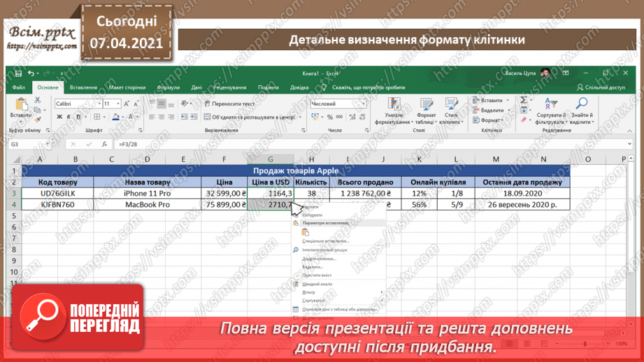The width and height of the screenshot is (644, 362).
Task: Click the Paste clipboard icon in ribbon
Action: point(20,104)
